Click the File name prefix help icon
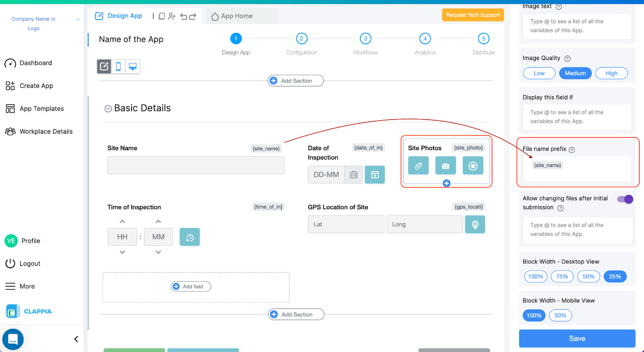Image resolution: width=644 pixels, height=352 pixels. click(572, 150)
